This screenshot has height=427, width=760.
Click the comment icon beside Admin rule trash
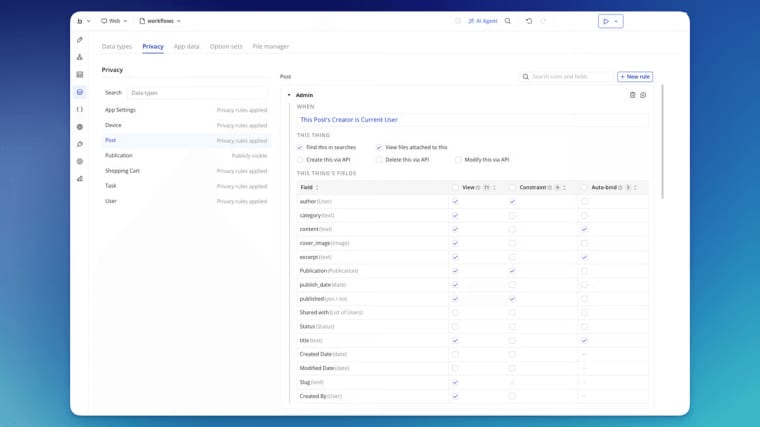pos(643,95)
